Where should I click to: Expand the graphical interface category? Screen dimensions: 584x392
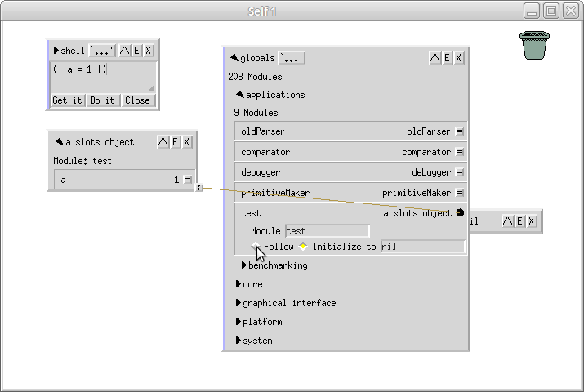pyautogui.click(x=239, y=303)
